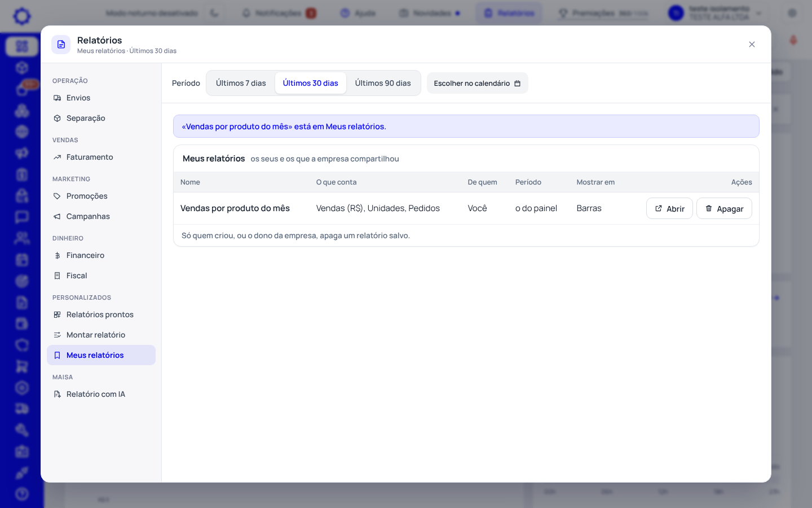
Task: Click the report name Vendas por produto do mês
Action: (x=235, y=208)
